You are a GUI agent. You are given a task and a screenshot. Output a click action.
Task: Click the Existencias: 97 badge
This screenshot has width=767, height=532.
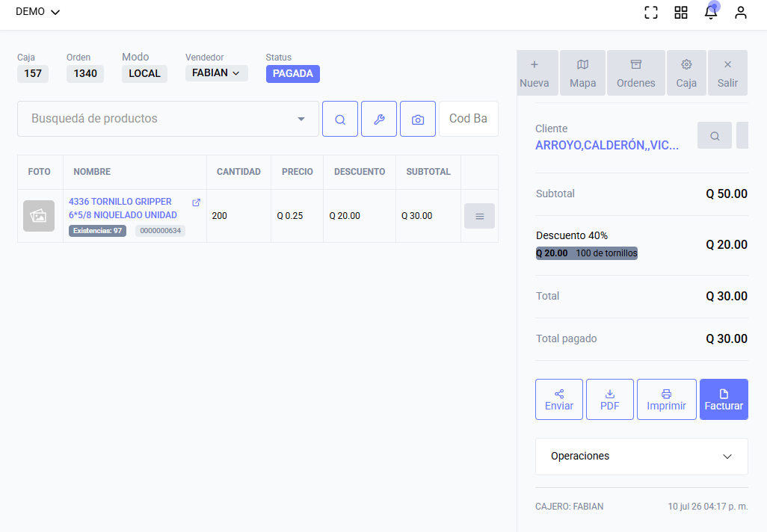(97, 231)
